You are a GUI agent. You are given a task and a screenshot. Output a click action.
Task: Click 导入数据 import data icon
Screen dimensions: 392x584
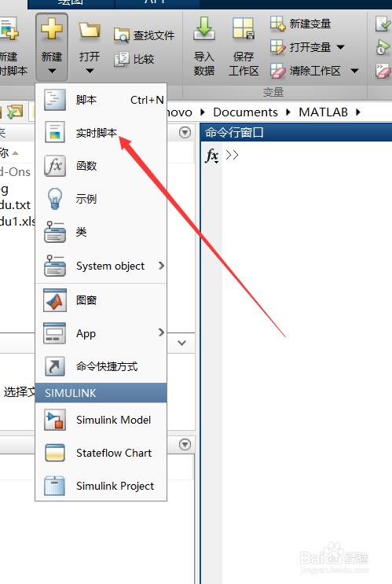pos(204,28)
